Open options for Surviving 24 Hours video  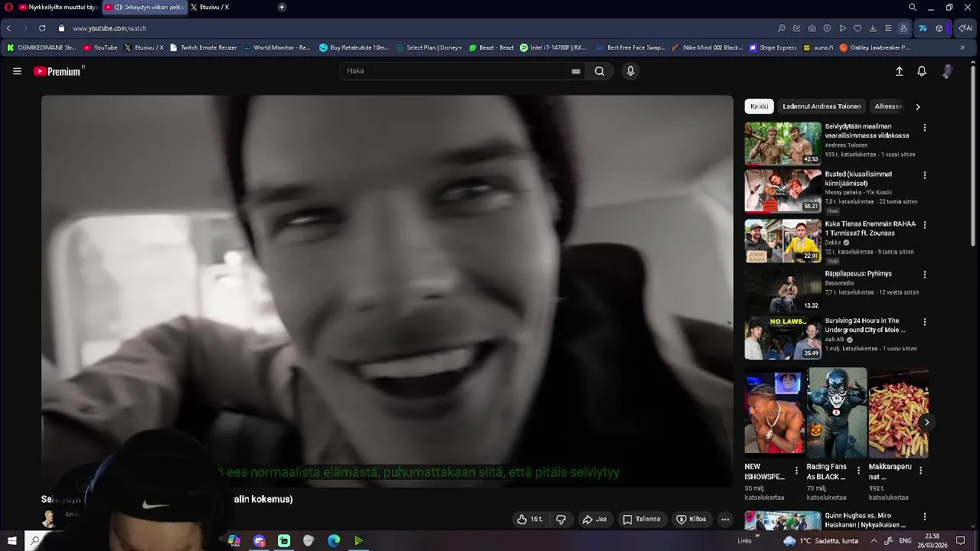pos(924,322)
